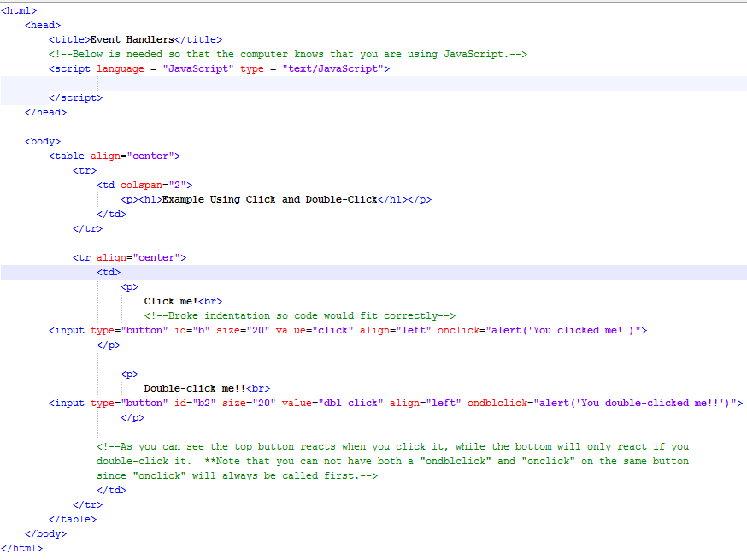Click the first <tr> tag without attributes

(85, 171)
